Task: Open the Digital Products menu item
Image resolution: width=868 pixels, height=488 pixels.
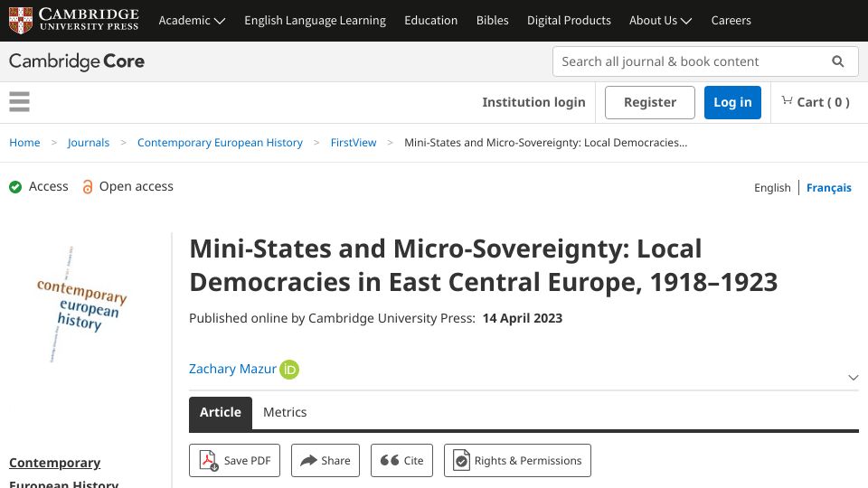Action: [569, 21]
